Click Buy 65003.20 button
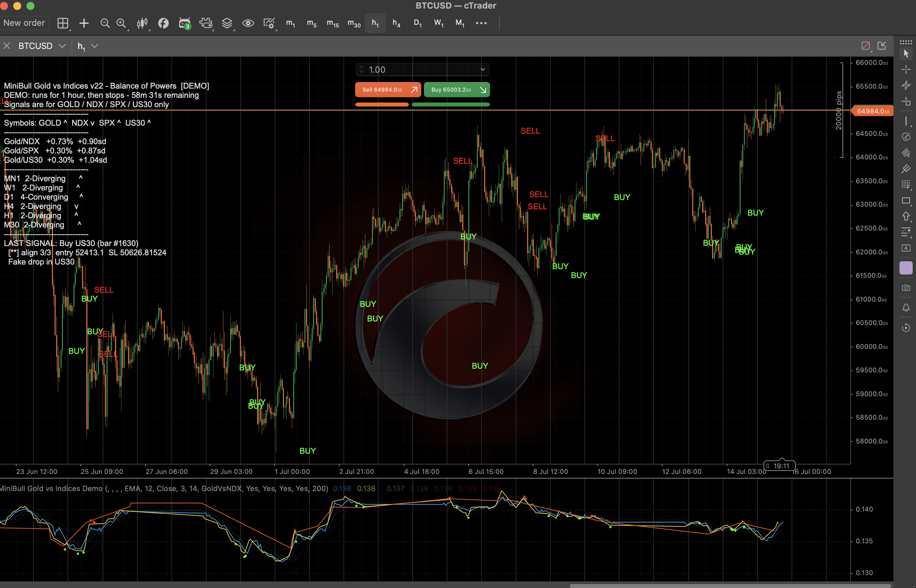This screenshot has width=916, height=588. click(x=457, y=90)
